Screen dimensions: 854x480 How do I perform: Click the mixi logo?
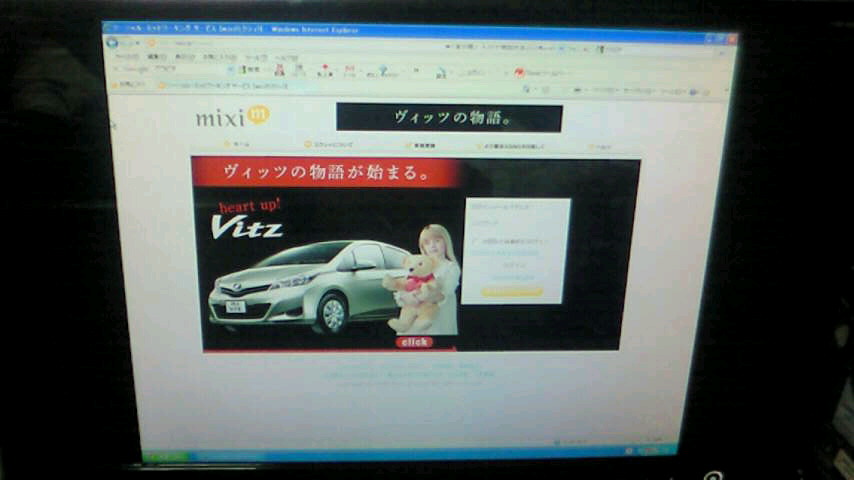[233, 117]
